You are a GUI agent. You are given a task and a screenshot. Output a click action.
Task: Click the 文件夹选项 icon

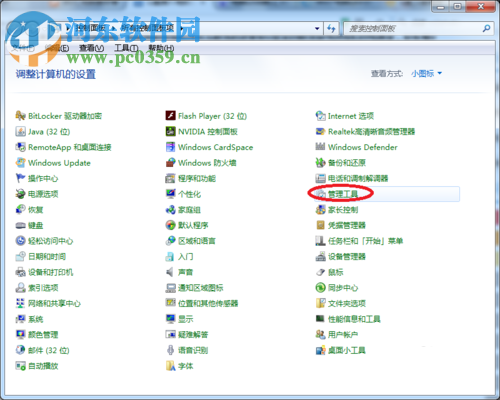[x=320, y=303]
